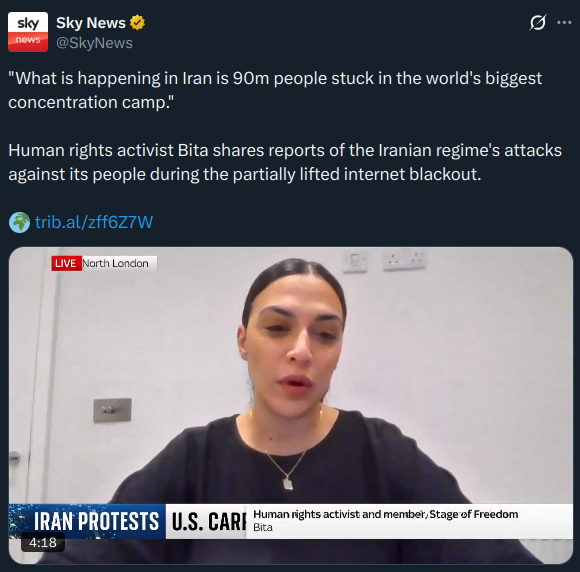
Task: Click the U.S. CARR ticker text
Action: [209, 522]
